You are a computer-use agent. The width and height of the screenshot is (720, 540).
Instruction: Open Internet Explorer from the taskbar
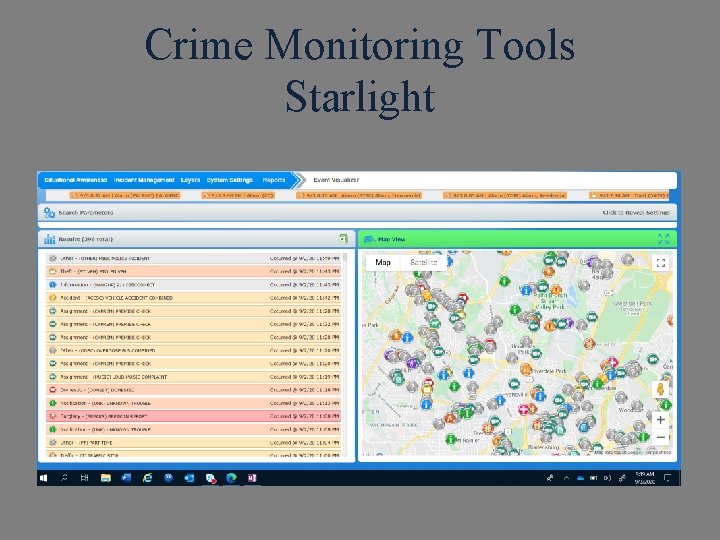[x=147, y=478]
